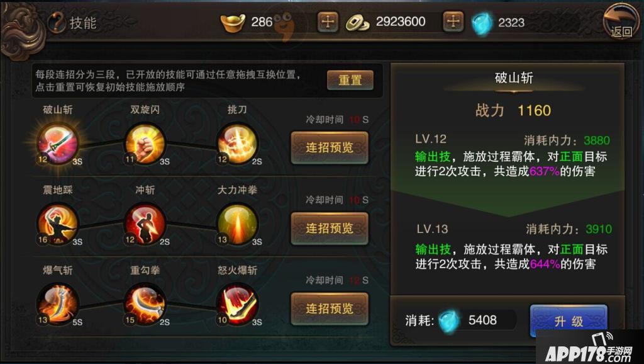Add coins with plus button

coord(453,21)
